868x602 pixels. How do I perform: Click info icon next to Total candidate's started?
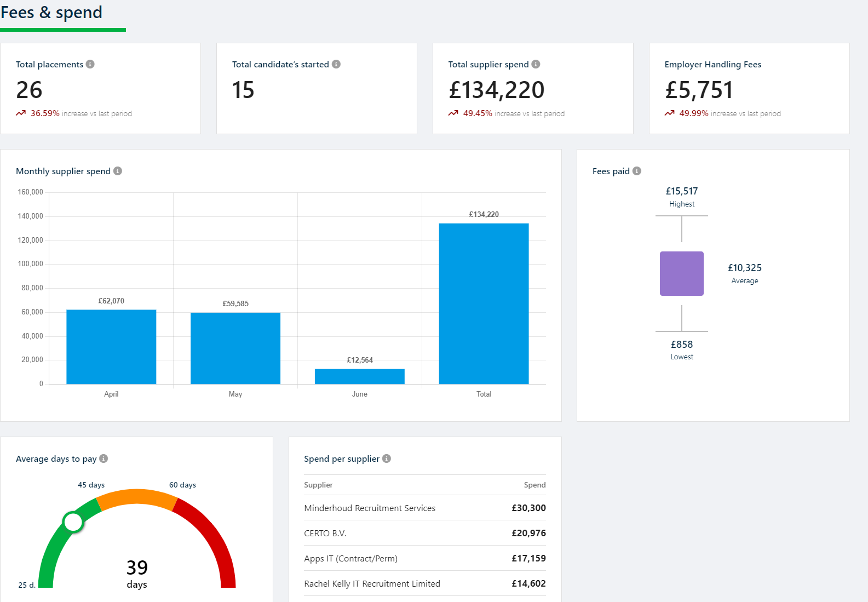(336, 64)
